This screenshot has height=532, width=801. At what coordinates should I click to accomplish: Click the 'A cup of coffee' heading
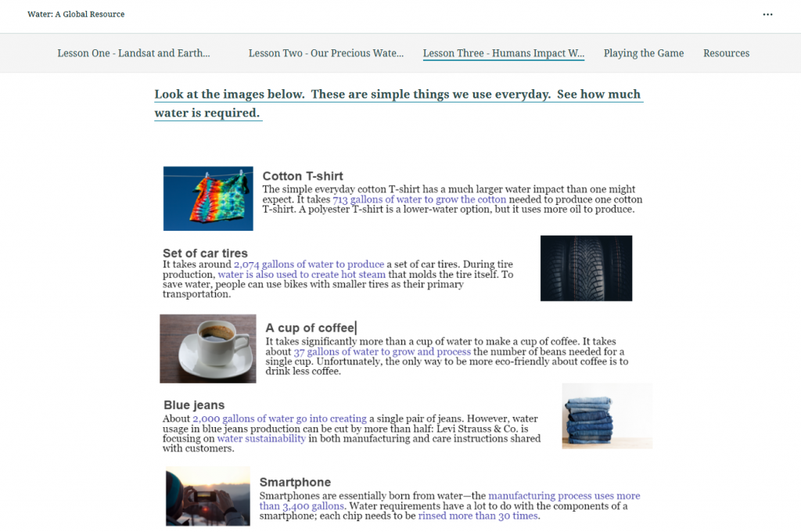pos(310,328)
